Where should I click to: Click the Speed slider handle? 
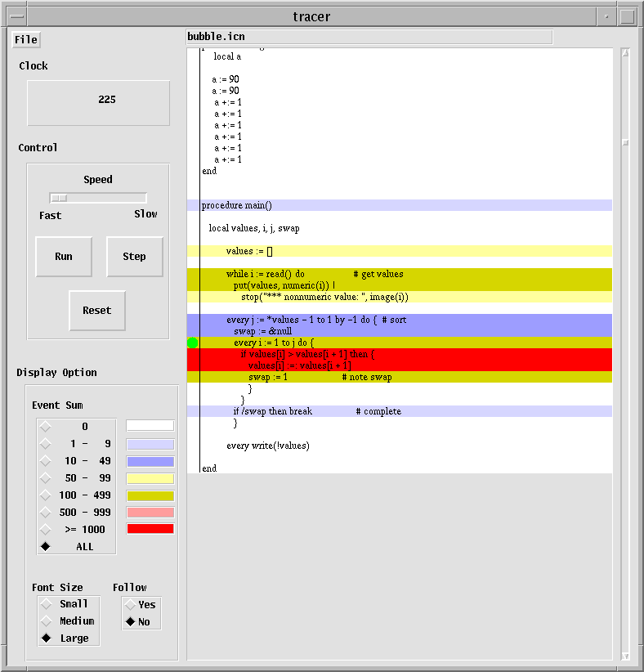[58, 198]
